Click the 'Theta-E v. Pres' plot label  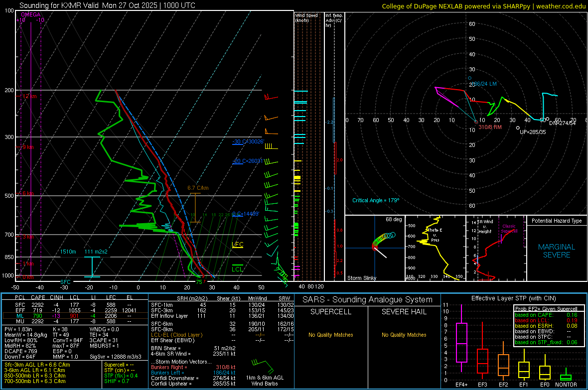pos(435,235)
